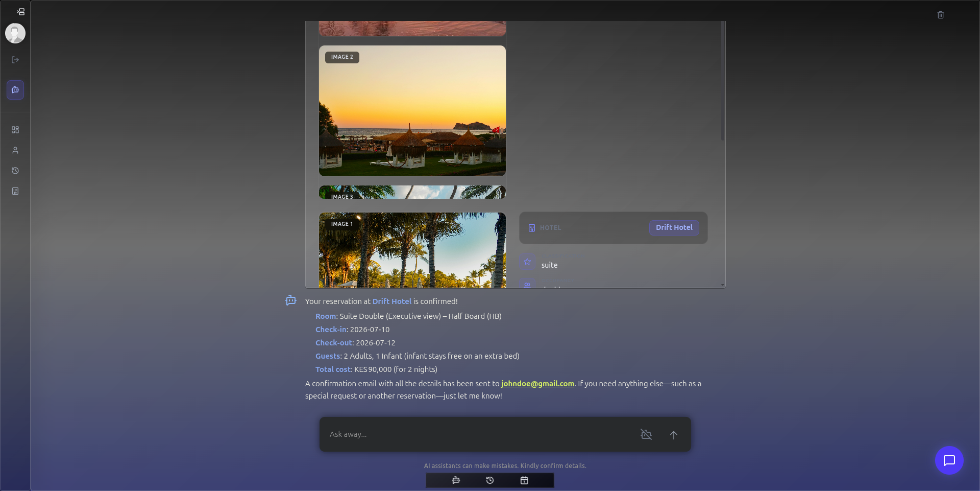Image resolution: width=980 pixels, height=491 pixels.
Task: Open the floating chat bubble button
Action: pyautogui.click(x=949, y=460)
